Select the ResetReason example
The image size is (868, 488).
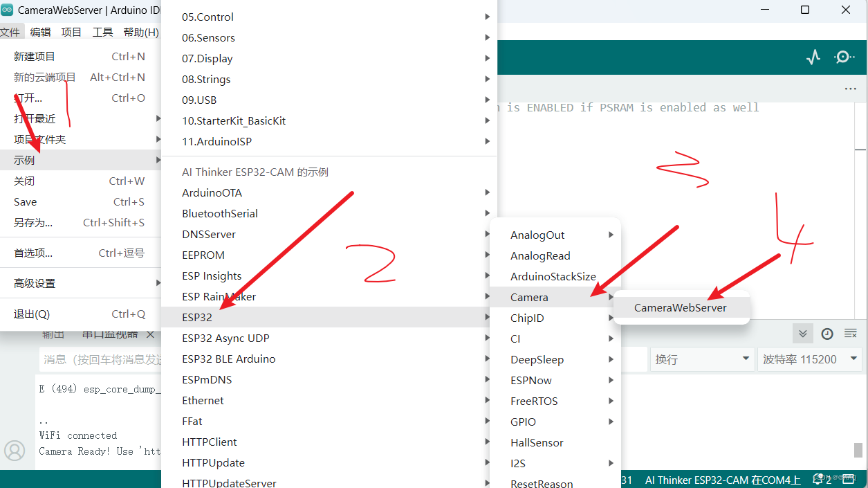[x=555, y=482]
